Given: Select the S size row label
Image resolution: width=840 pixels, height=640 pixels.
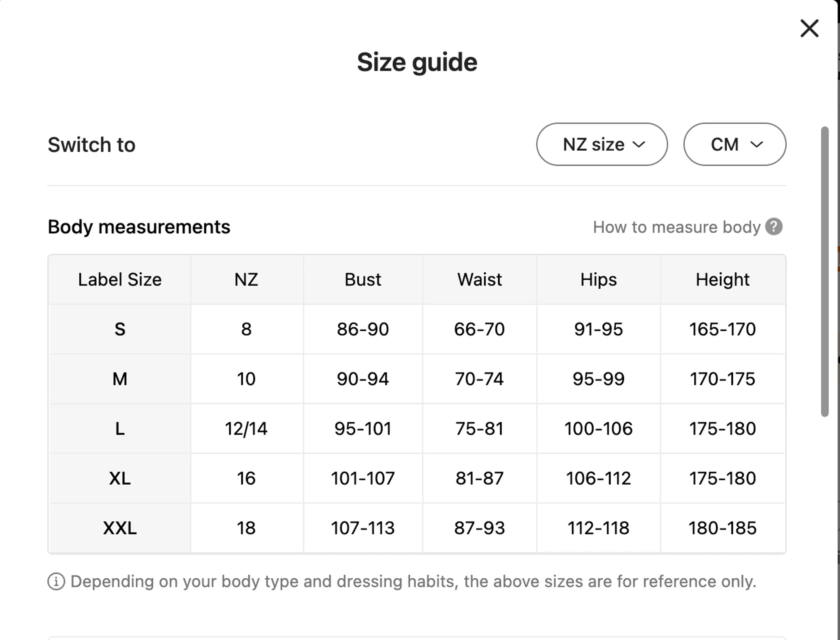Looking at the screenshot, I should (x=120, y=329).
